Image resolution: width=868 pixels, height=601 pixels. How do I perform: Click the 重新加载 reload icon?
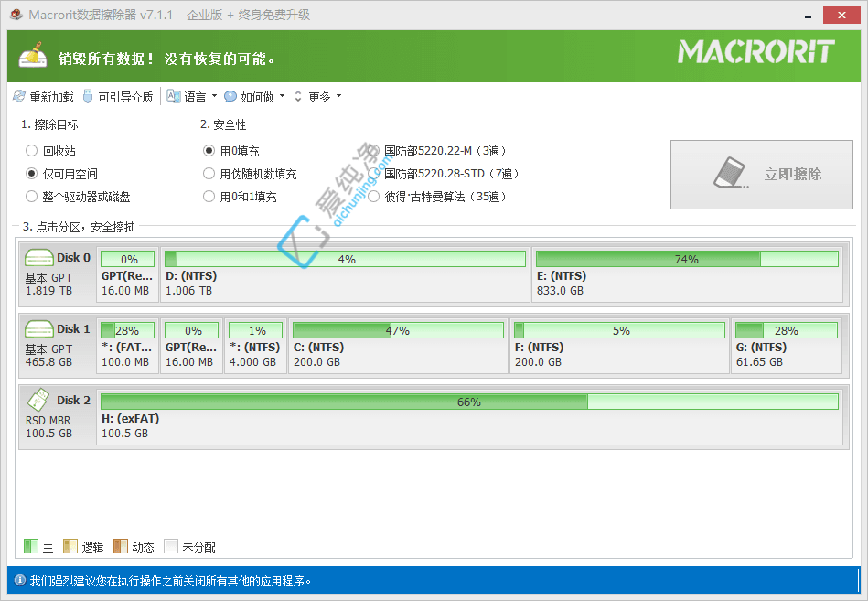(19, 97)
